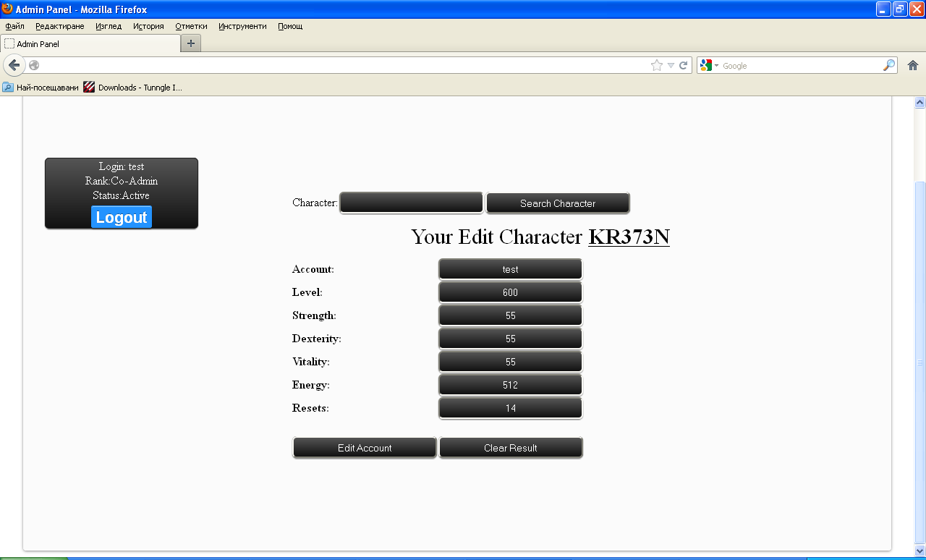Open the Отметки menu
The width and height of the screenshot is (926, 560).
tap(191, 26)
